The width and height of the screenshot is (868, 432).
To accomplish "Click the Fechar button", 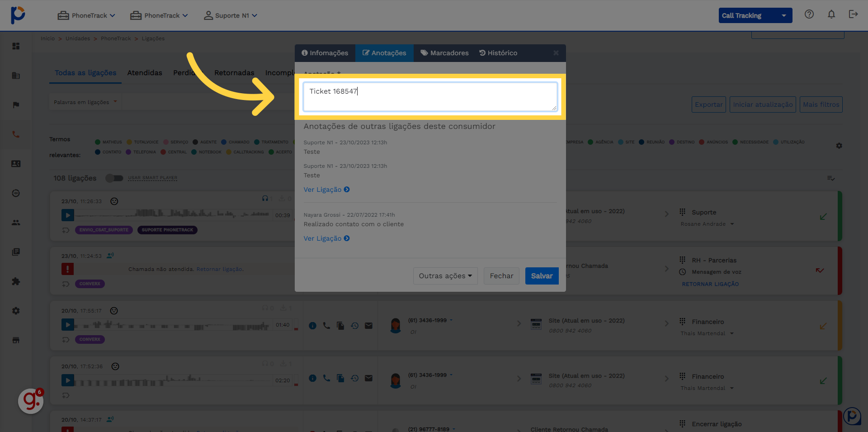I will (502, 276).
